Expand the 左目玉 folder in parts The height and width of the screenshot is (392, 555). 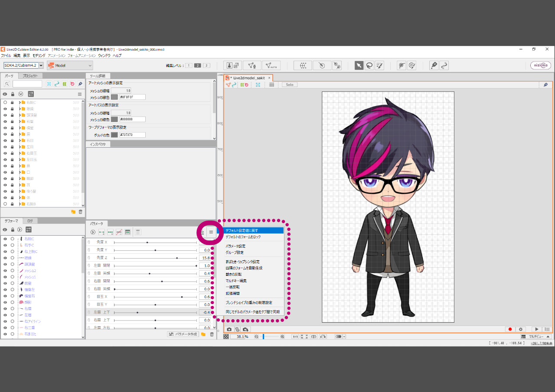(x=20, y=160)
